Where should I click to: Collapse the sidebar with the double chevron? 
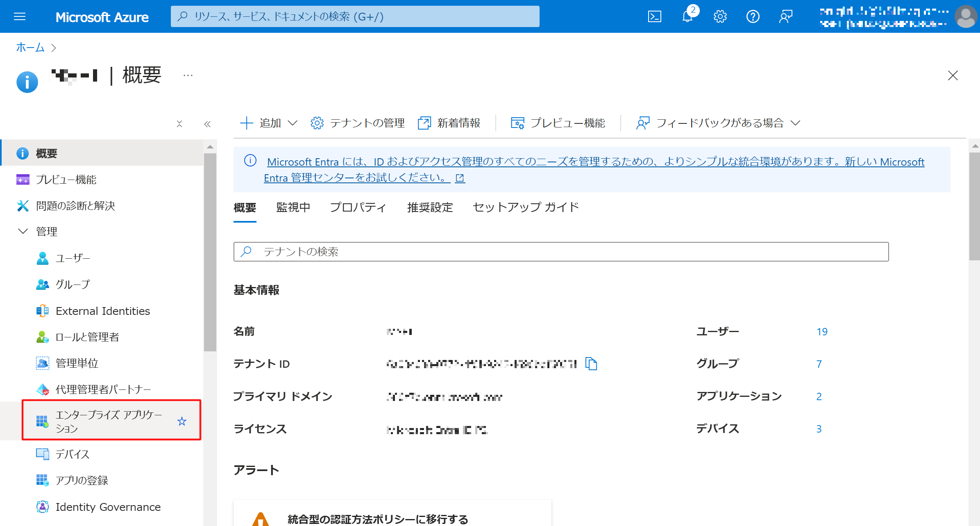pyautogui.click(x=207, y=124)
